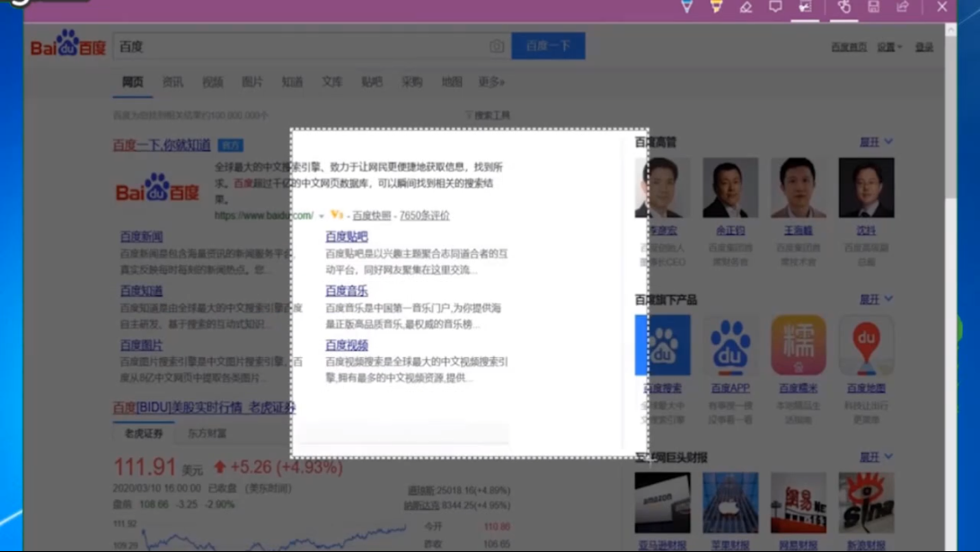The height and width of the screenshot is (552, 980).
Task: Share the web note
Action: [x=903, y=7]
